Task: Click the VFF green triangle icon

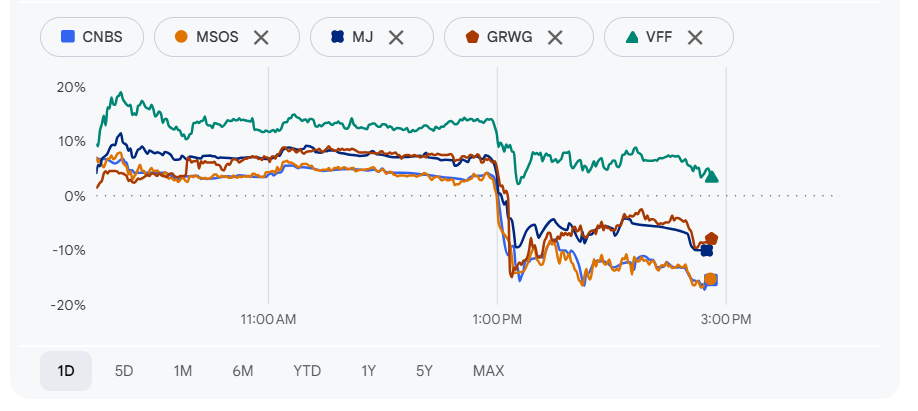Action: tap(632, 37)
